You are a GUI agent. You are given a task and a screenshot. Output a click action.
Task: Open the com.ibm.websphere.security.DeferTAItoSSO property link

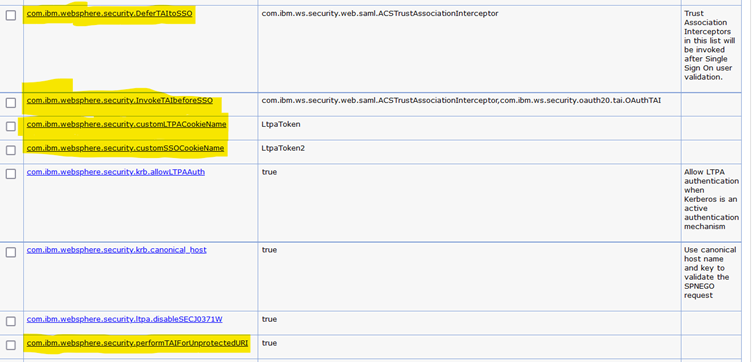[x=109, y=13]
